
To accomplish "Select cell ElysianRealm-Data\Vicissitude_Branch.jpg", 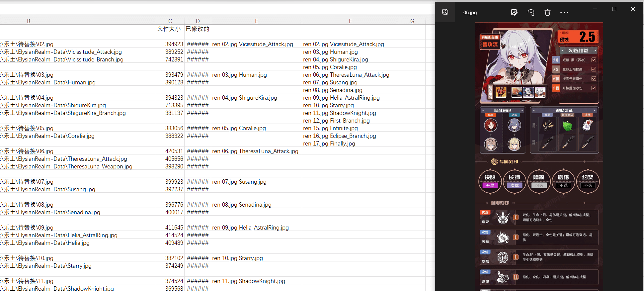I will click(78, 59).
